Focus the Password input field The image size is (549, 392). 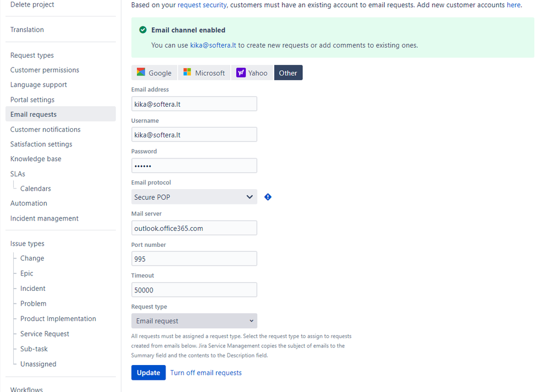[x=194, y=165]
